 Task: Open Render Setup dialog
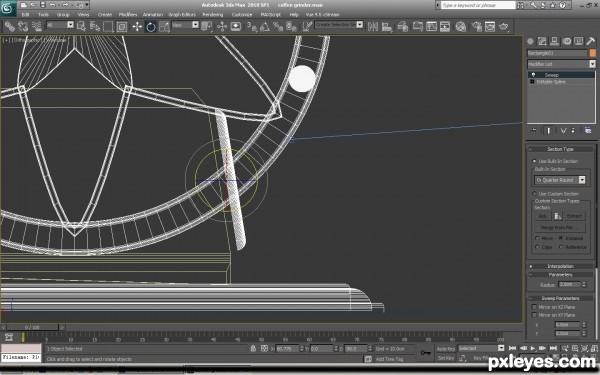(x=476, y=26)
